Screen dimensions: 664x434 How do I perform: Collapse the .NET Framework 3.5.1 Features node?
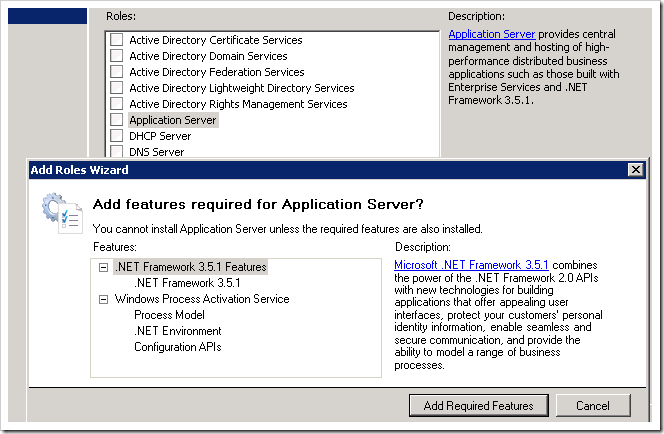(x=103, y=268)
